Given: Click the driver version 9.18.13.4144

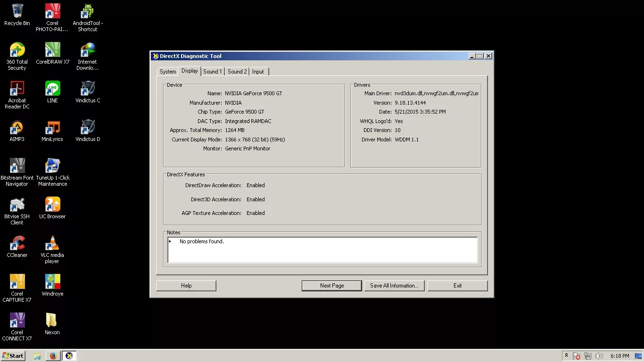Looking at the screenshot, I should (410, 103).
